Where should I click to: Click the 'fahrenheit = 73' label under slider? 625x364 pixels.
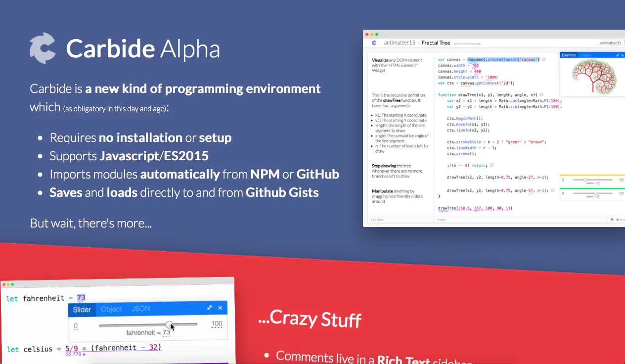point(148,333)
